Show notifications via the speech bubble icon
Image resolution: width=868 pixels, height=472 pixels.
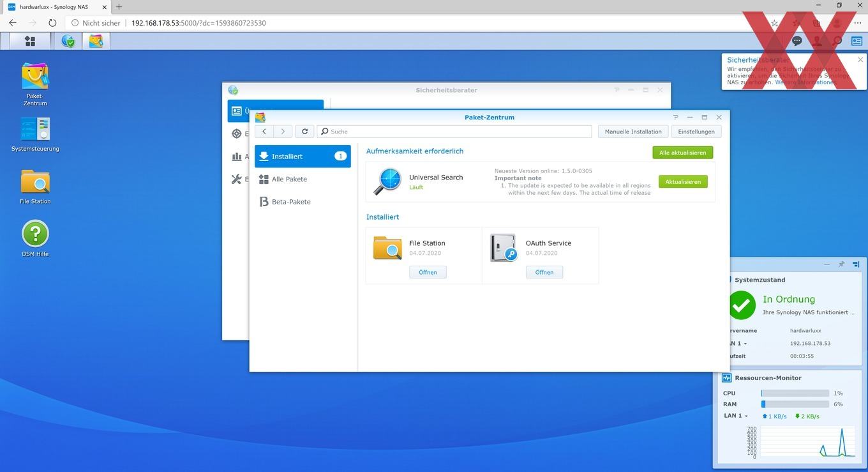(x=797, y=41)
